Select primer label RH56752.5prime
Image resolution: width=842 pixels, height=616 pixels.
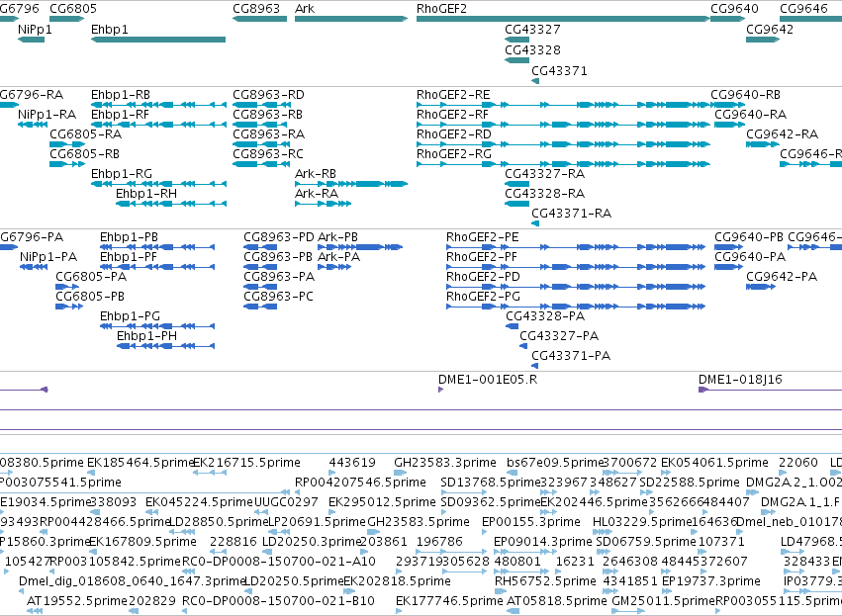pos(545,581)
